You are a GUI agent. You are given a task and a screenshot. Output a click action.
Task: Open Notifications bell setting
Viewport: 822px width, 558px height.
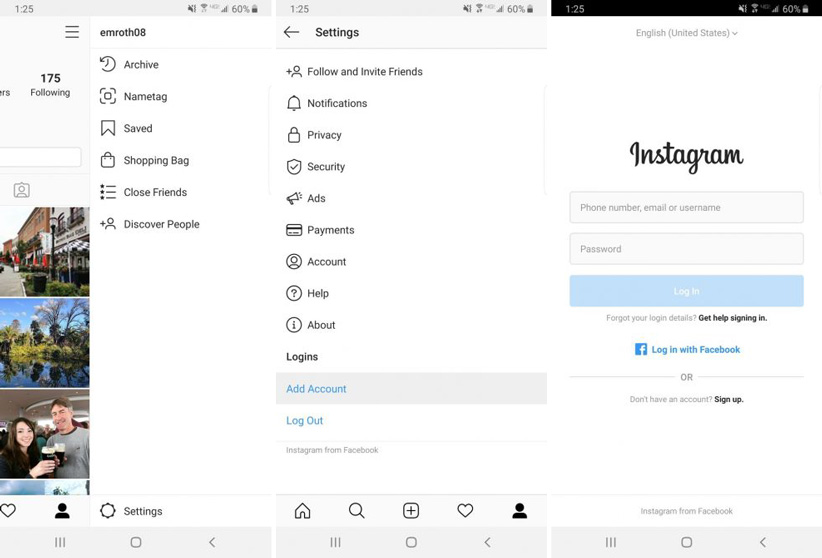click(411, 103)
